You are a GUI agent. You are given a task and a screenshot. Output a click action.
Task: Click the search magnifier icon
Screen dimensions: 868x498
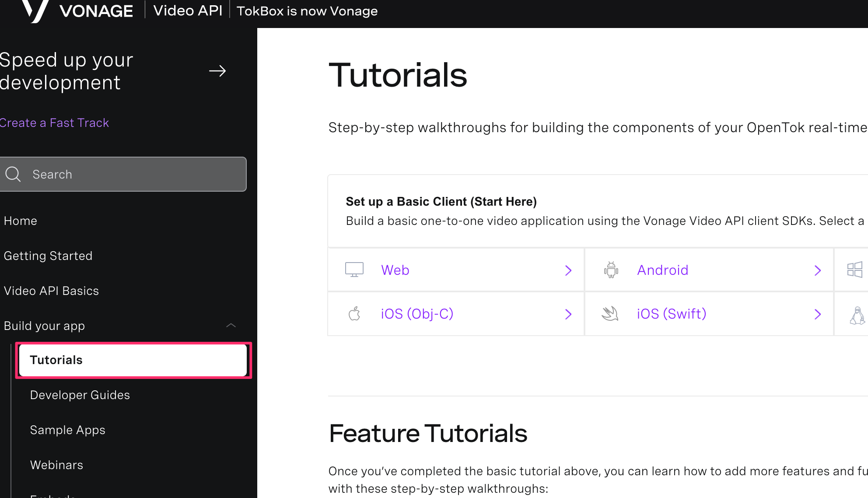click(14, 174)
